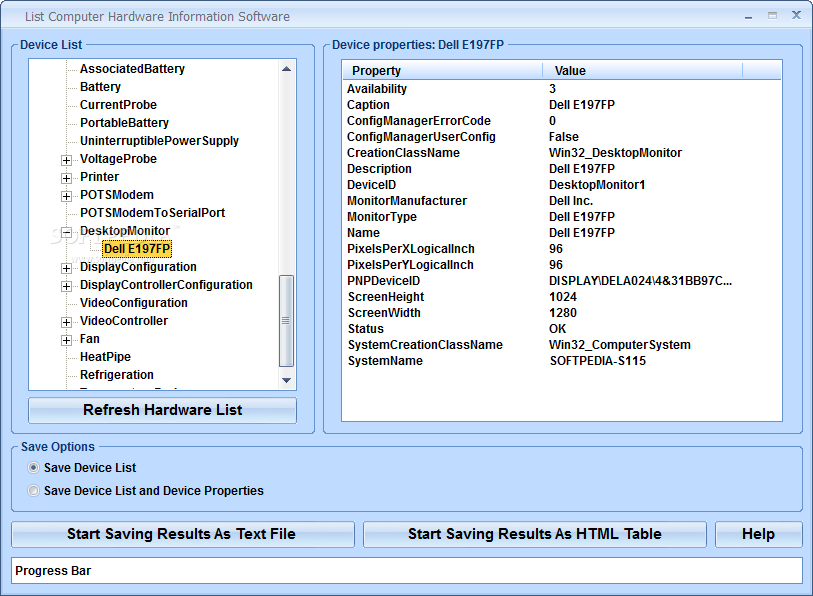Click the MonitorType property row
The height and width of the screenshot is (596, 813).
pos(562,217)
